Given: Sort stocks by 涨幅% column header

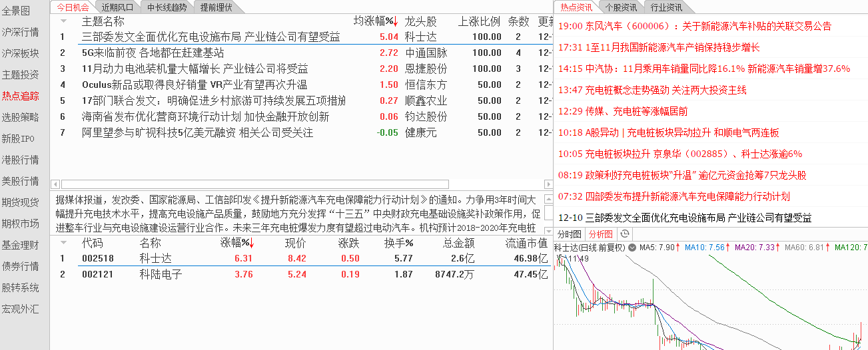Looking at the screenshot, I should click(x=238, y=243).
